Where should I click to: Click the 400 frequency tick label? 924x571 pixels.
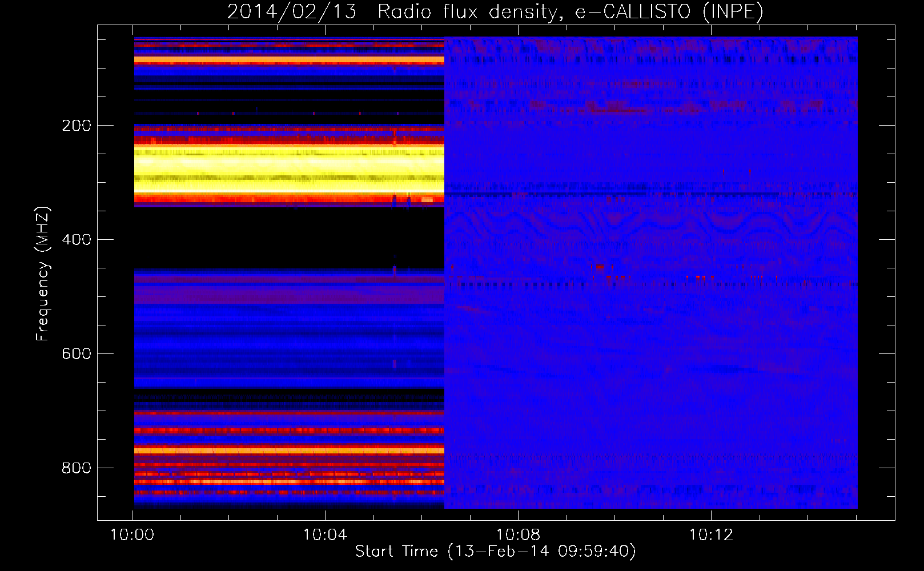pyautogui.click(x=77, y=240)
